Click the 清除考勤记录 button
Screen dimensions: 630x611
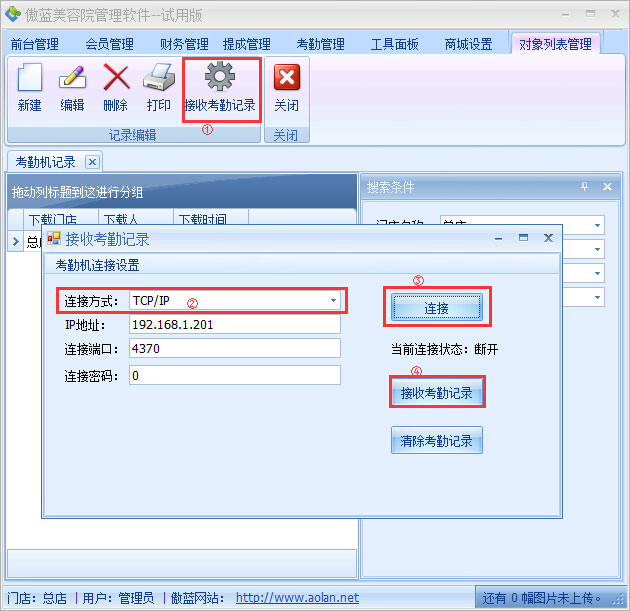point(437,441)
